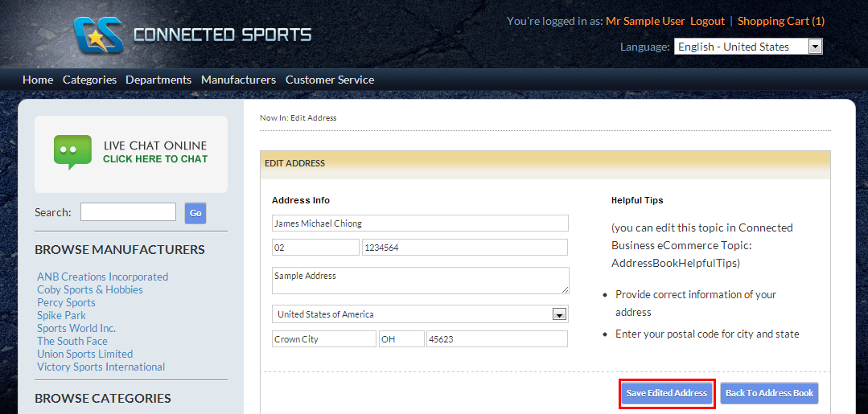Open the Categories menu
The image size is (868, 414).
[x=89, y=80]
